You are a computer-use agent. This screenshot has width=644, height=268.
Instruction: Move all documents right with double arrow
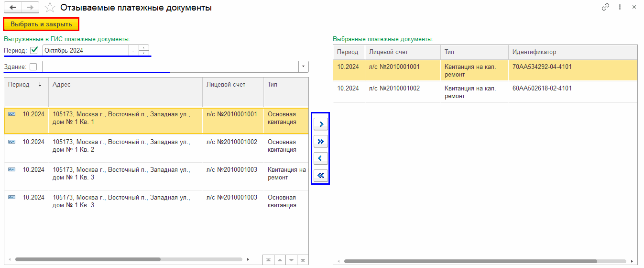tap(320, 142)
